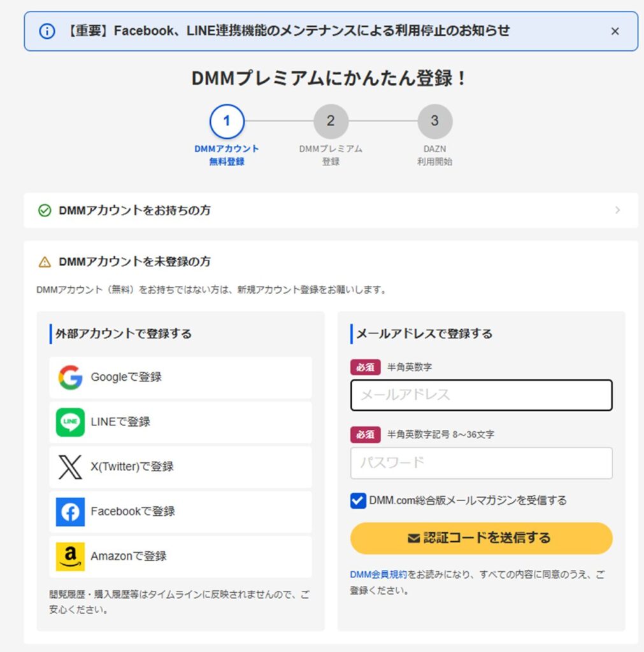Click the DMMプレミアムにかんたん登録！ title

(x=329, y=78)
